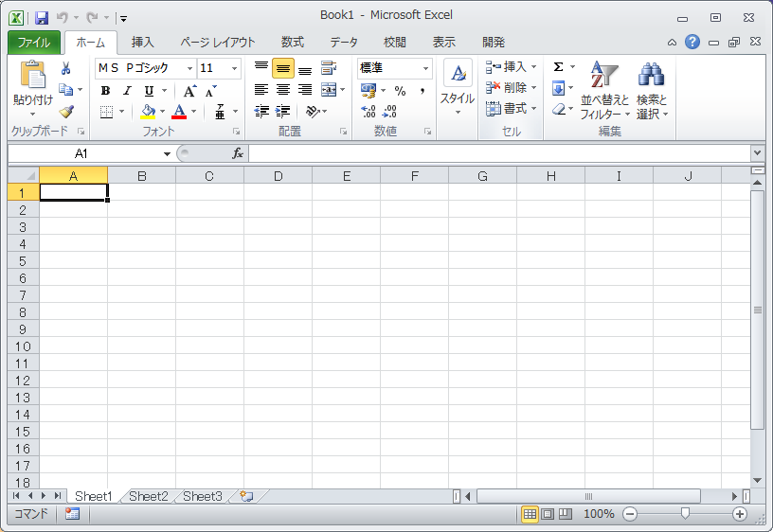The image size is (773, 532).
Task: Increase font size with large A icon
Action: (x=189, y=91)
